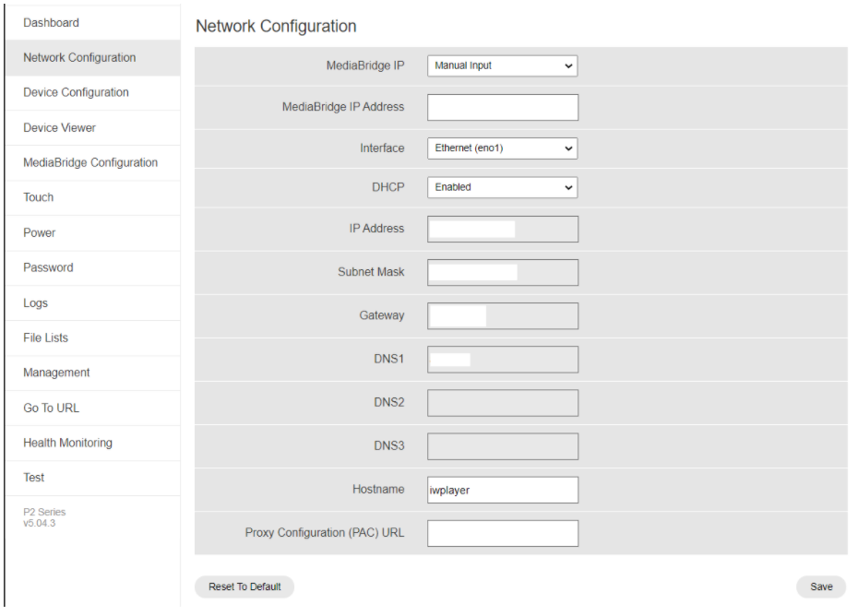
Task: Select Device Viewer from the sidebar
Action: click(93, 127)
